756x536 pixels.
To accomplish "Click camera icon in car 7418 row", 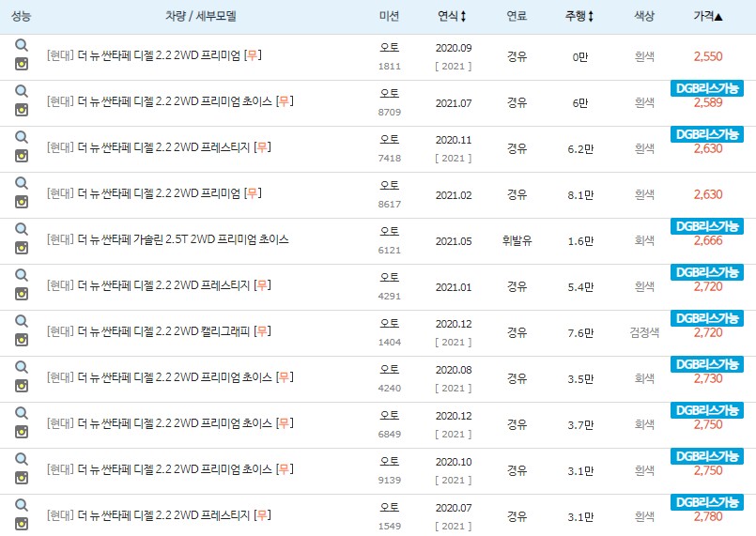I will (x=22, y=156).
